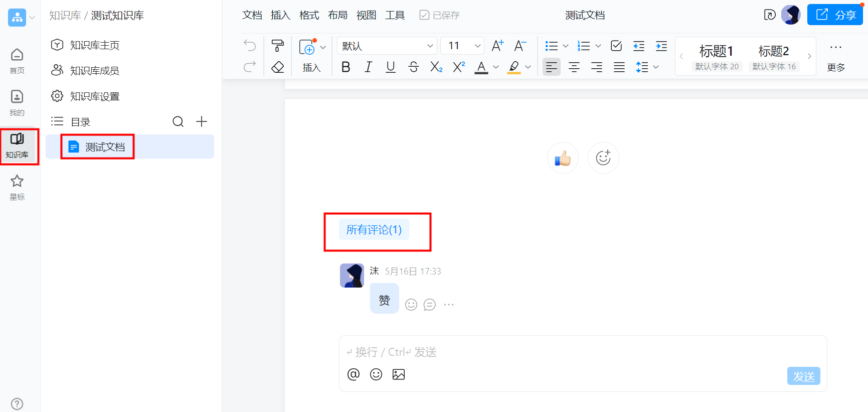Align text left
The image size is (868, 412).
tap(552, 67)
